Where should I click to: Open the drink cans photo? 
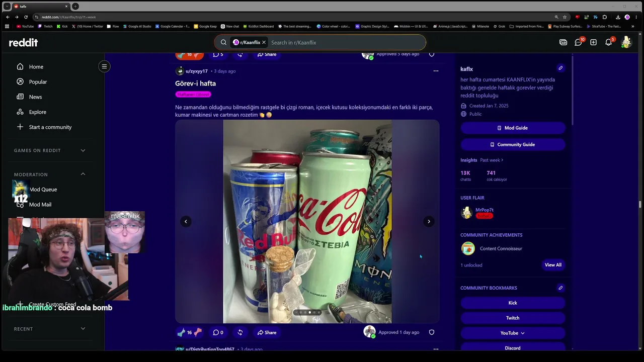tap(307, 221)
